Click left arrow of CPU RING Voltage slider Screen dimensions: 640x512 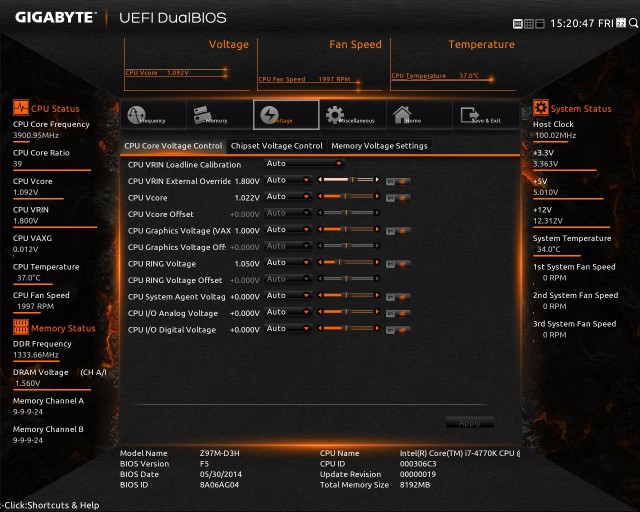320,262
